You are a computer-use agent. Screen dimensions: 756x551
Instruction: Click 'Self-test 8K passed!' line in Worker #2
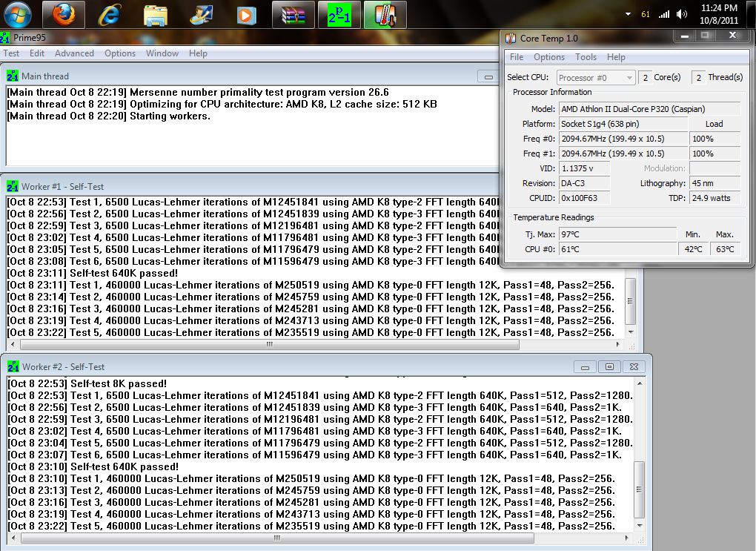pos(87,383)
